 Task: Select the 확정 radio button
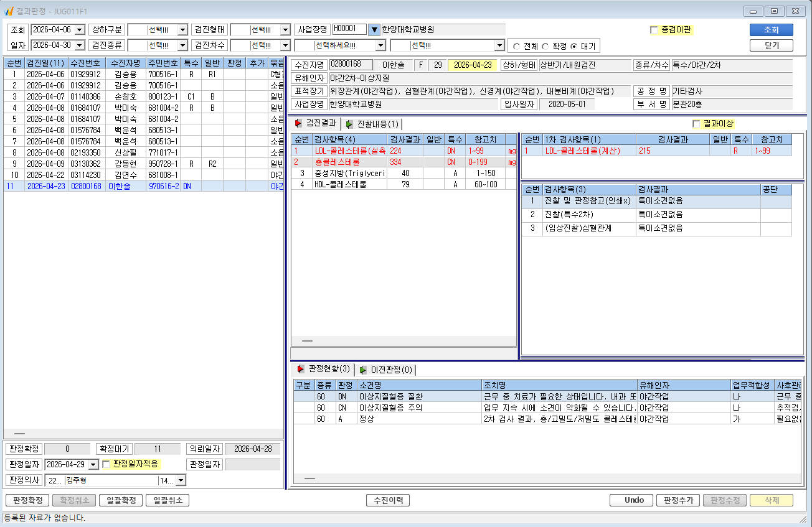click(545, 46)
